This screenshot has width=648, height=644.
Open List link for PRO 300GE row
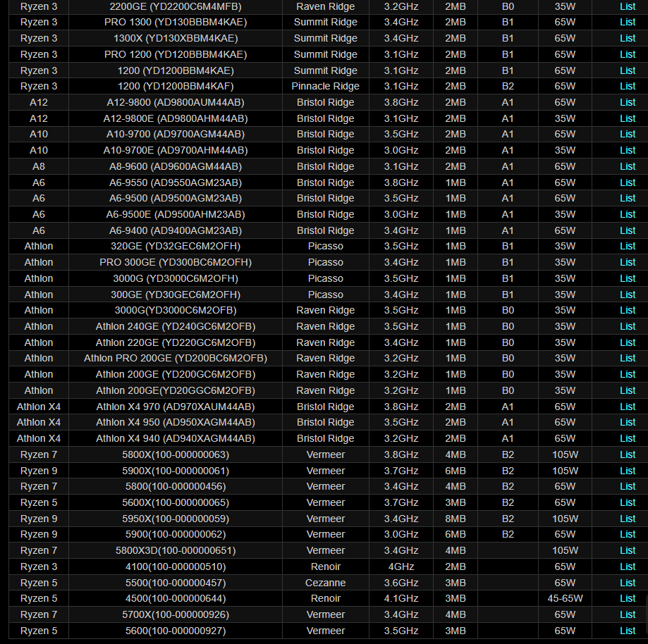coord(628,262)
